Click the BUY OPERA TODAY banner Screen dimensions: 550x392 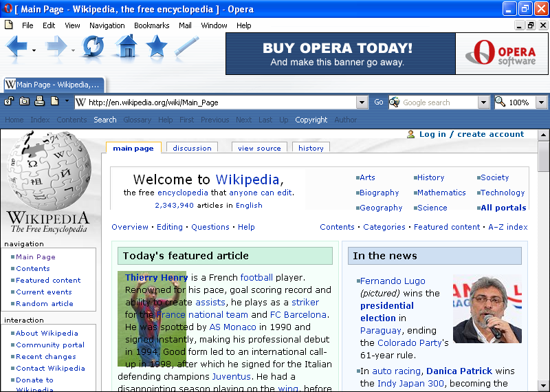340,54
